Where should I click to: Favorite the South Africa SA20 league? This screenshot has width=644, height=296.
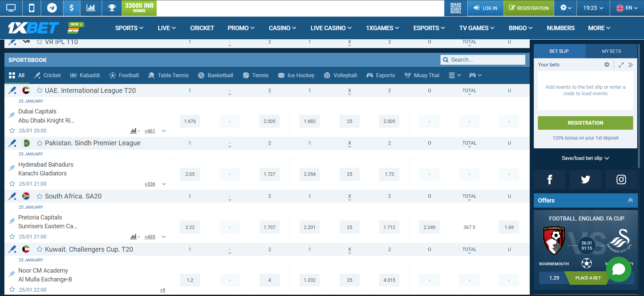tap(40, 196)
